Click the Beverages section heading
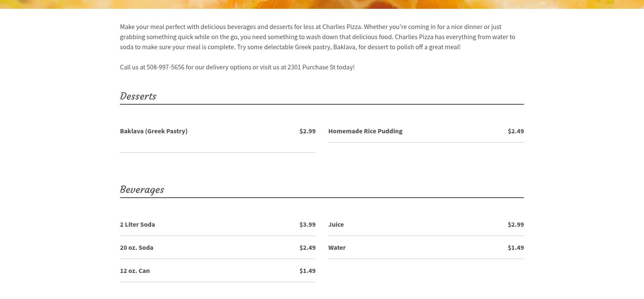644x299 pixels. tap(142, 190)
